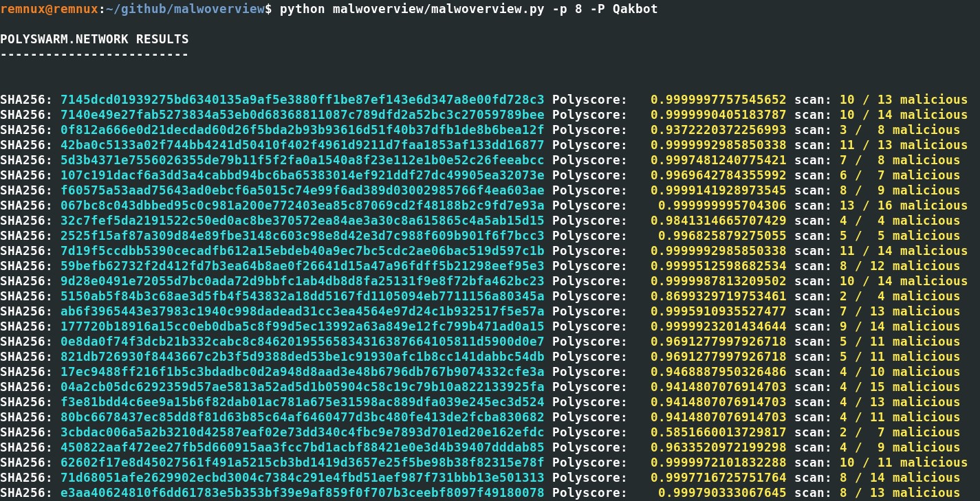Viewport: 980px width, 501px height.
Task: Select the SHA256 hash starting with 3cbdac00
Action: point(302,432)
